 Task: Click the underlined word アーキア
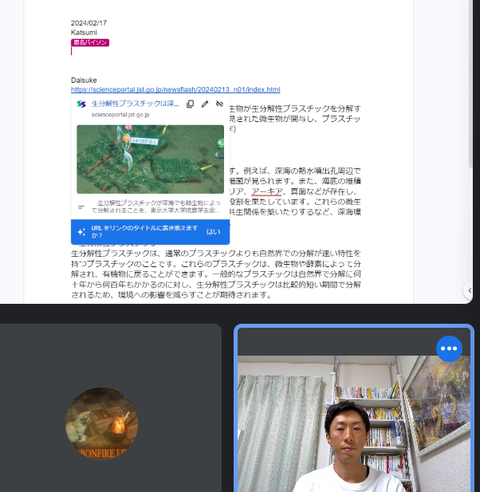[267, 191]
